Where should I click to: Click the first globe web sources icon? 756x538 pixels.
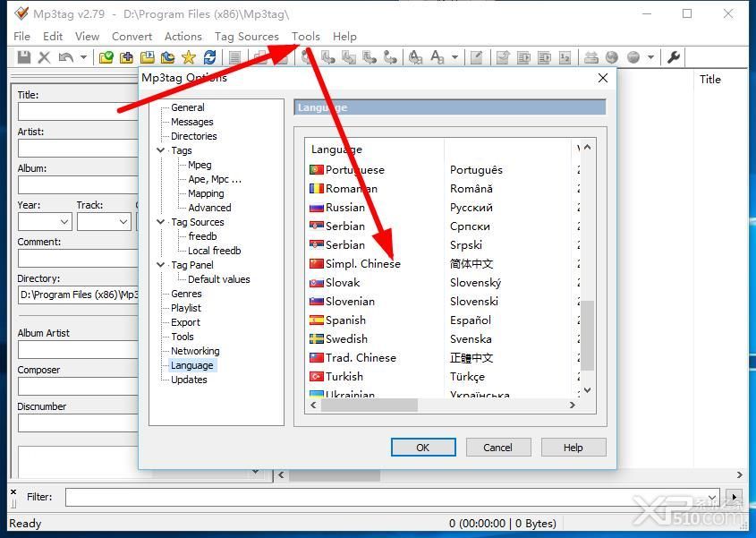coord(612,57)
